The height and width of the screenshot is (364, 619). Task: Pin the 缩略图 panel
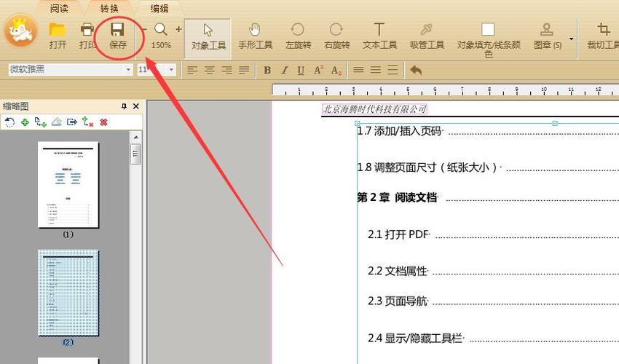pyautogui.click(x=124, y=106)
